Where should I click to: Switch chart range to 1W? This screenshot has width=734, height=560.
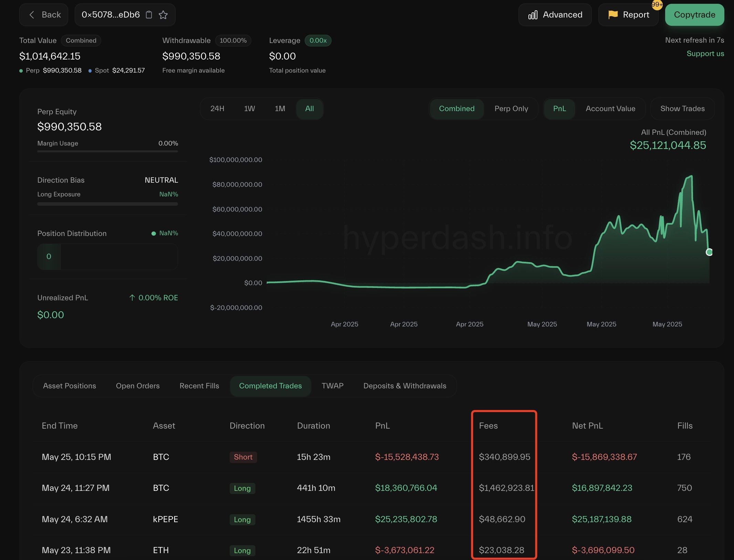coord(249,109)
